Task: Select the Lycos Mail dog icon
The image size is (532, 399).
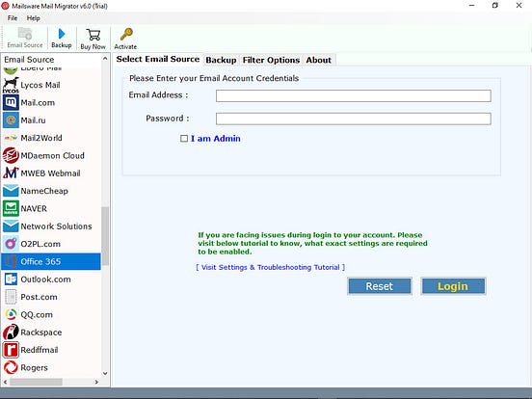Action: [x=11, y=85]
